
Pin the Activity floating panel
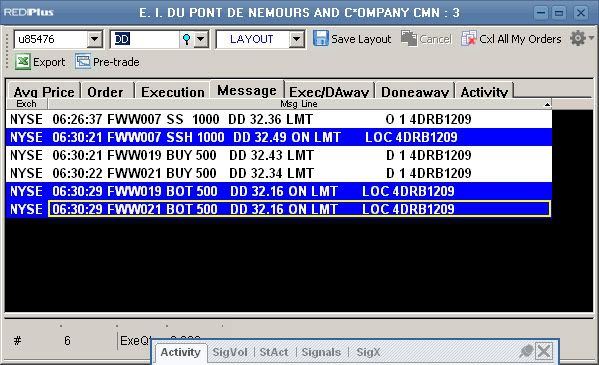[x=526, y=351]
